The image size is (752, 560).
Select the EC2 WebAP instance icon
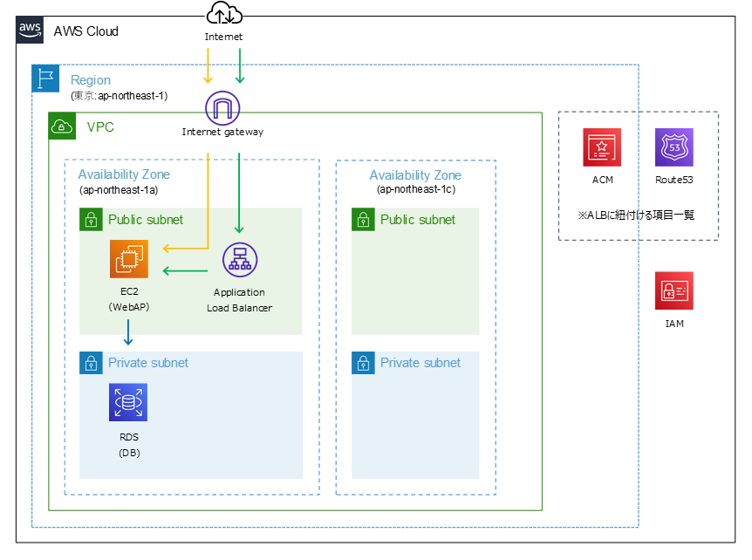point(129,259)
